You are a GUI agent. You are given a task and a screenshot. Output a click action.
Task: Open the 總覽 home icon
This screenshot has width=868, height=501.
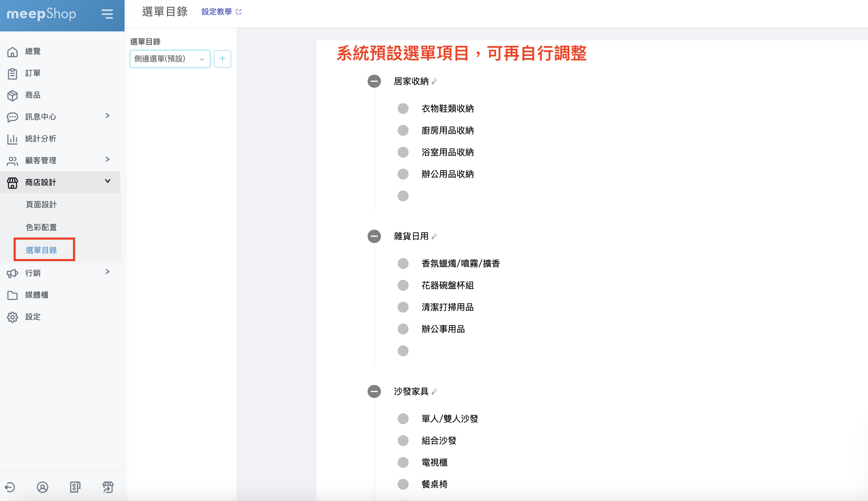(12, 52)
